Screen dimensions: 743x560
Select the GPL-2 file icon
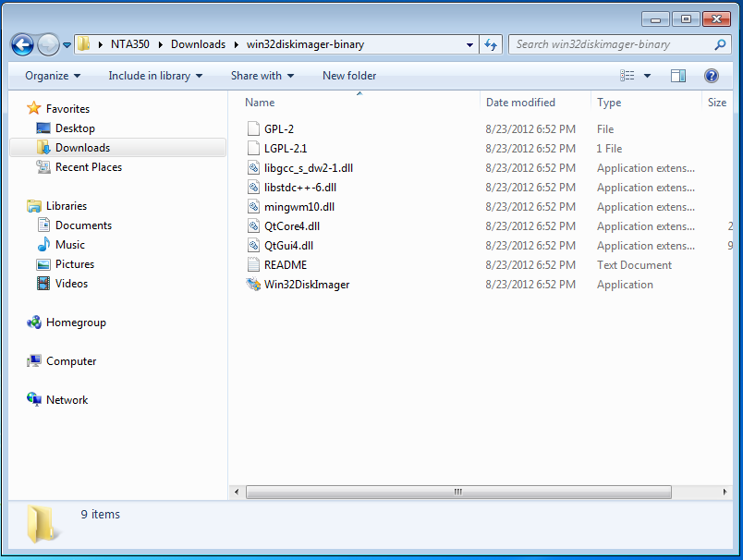coord(254,128)
